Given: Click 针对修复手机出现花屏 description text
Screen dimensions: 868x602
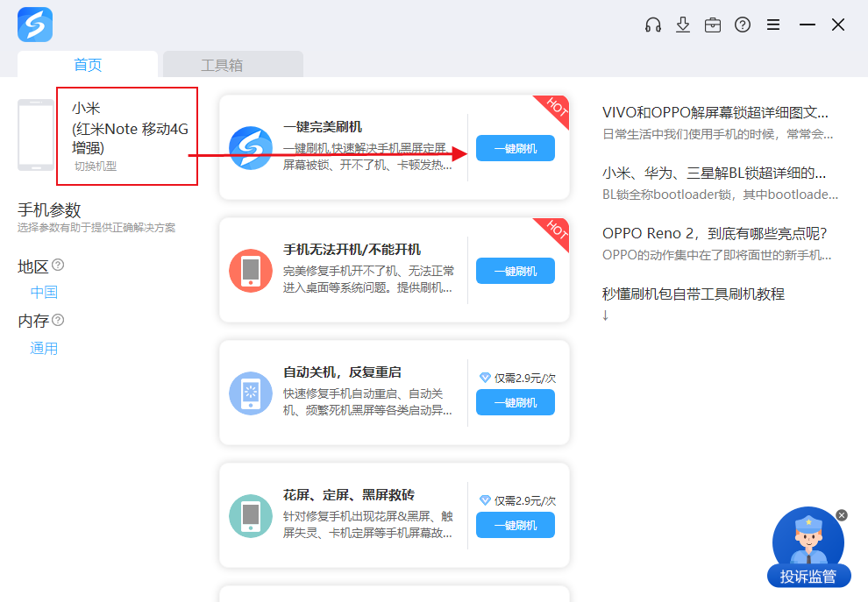Looking at the screenshot, I should coord(368,525).
